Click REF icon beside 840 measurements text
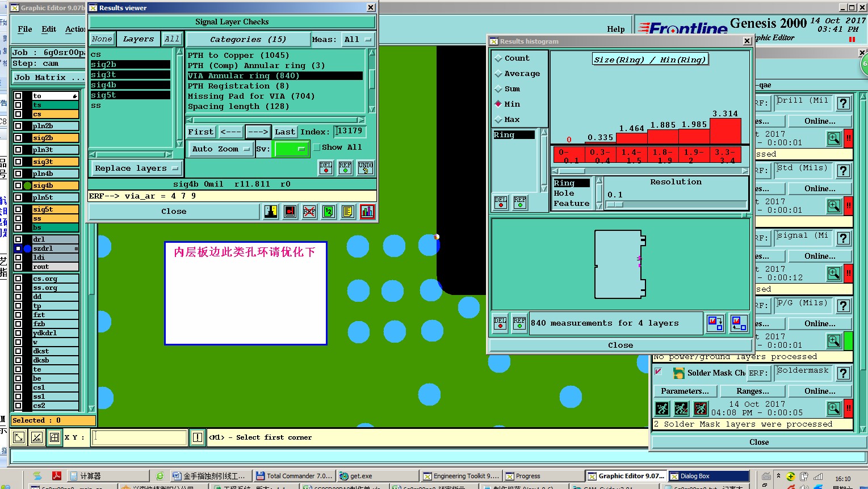 coord(519,323)
